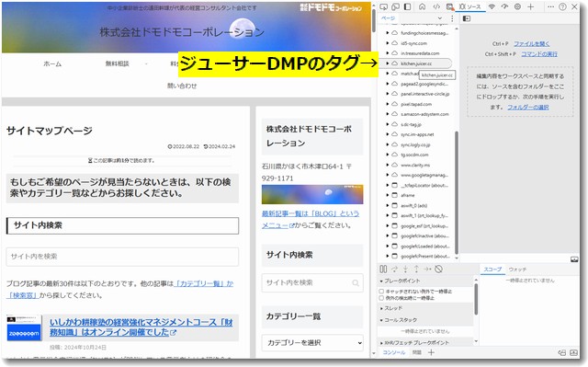The image size is (588, 367).
Task: Click the ファイルを開く link
Action: coord(531,44)
